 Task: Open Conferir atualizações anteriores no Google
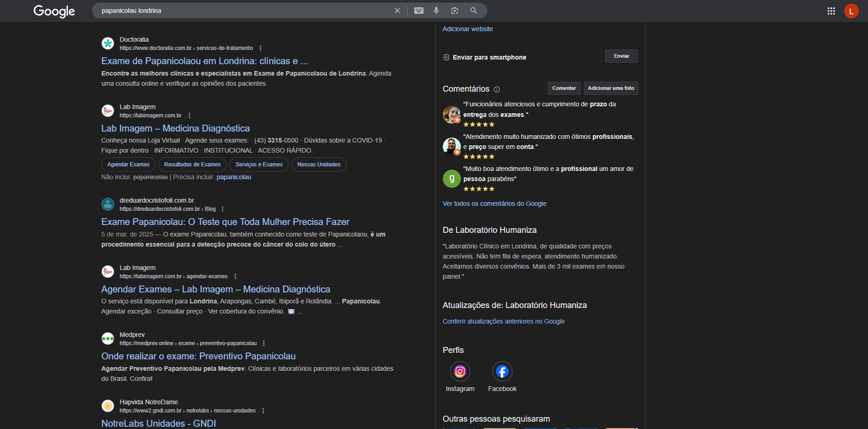pos(504,321)
